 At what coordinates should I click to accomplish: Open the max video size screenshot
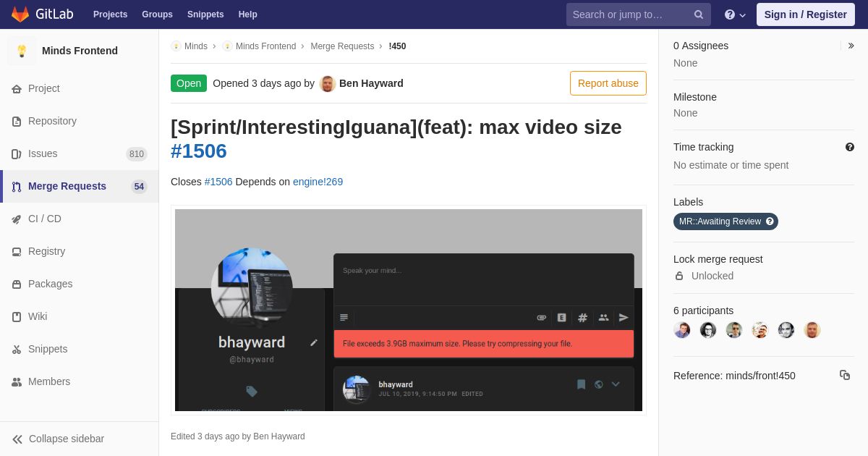[409, 310]
